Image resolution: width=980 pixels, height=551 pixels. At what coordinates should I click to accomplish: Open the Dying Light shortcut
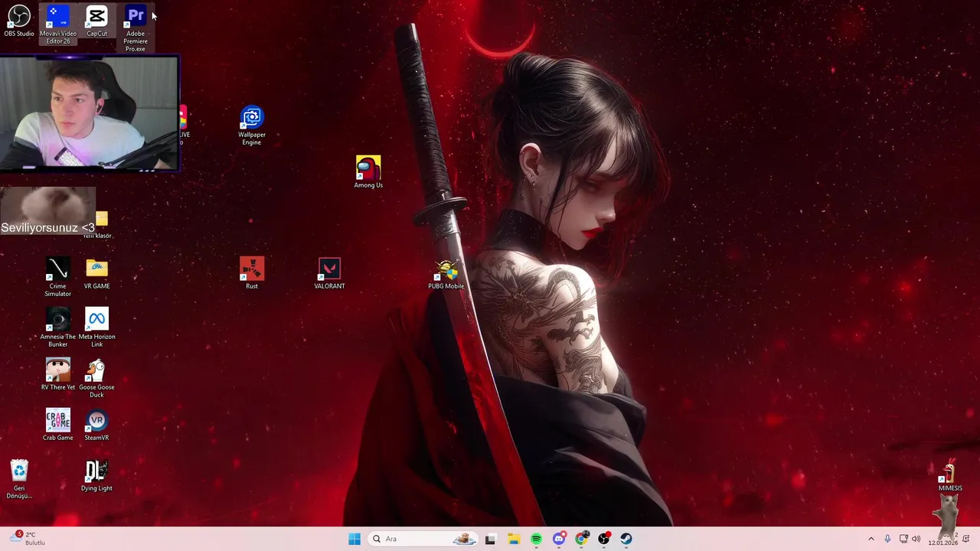(96, 475)
